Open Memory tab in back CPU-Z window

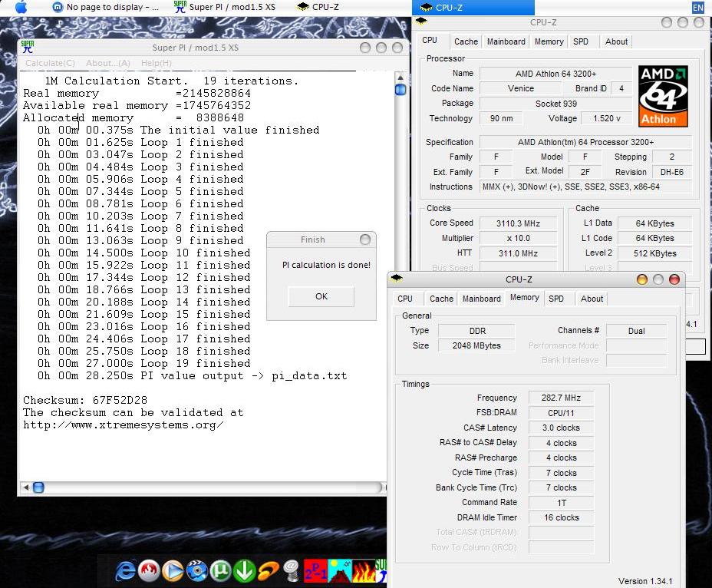tap(549, 41)
